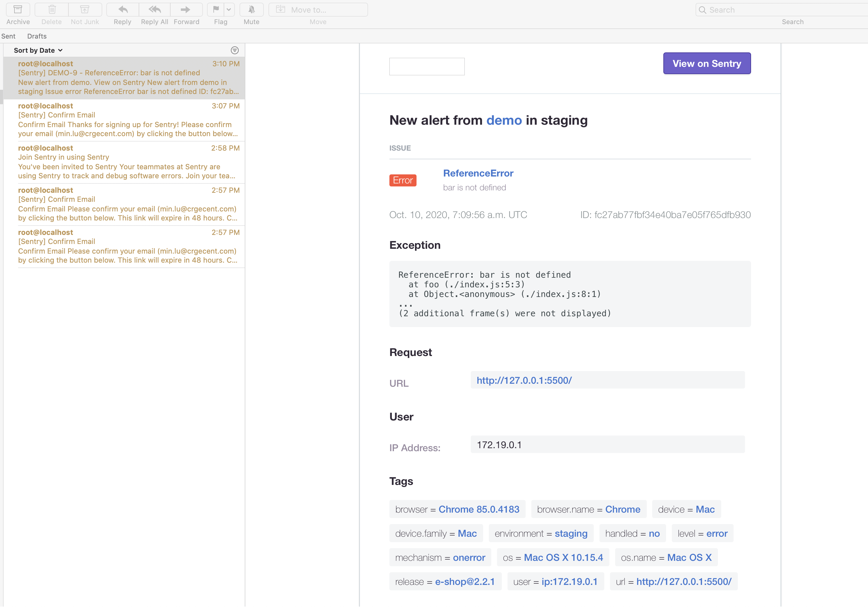
Task: Select the Confirm Email message above the last one
Action: [x=124, y=205]
